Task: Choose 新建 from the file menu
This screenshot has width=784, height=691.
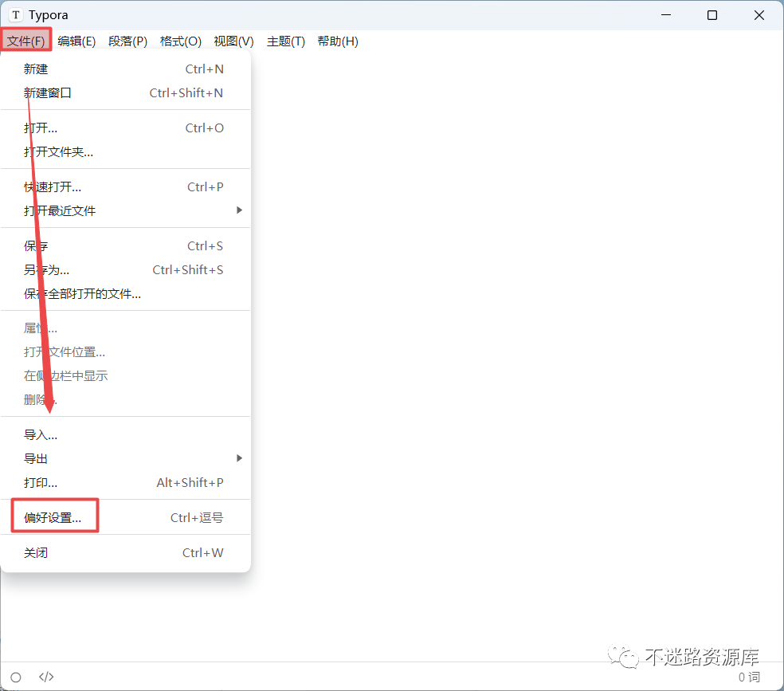Action: point(125,69)
